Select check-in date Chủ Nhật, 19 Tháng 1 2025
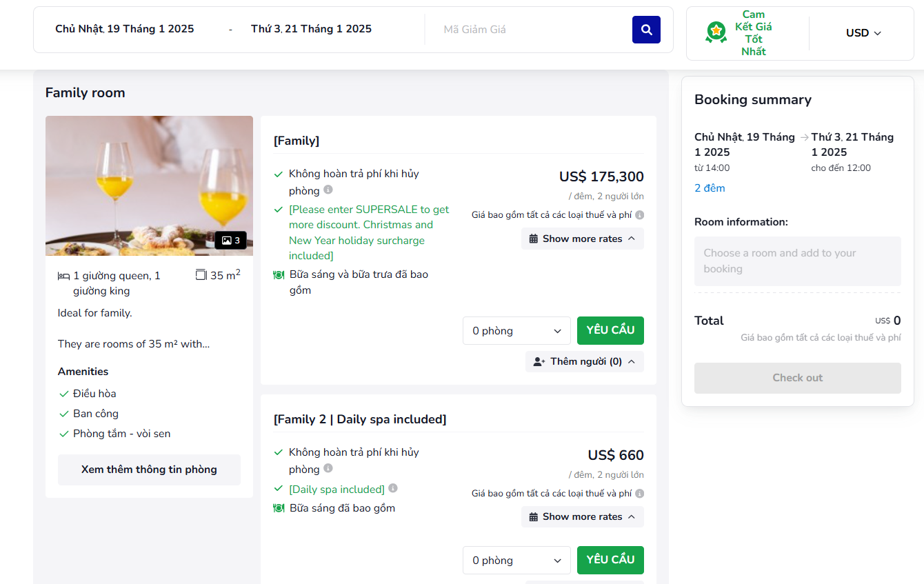Viewport: 924px width, 584px height. pos(125,29)
